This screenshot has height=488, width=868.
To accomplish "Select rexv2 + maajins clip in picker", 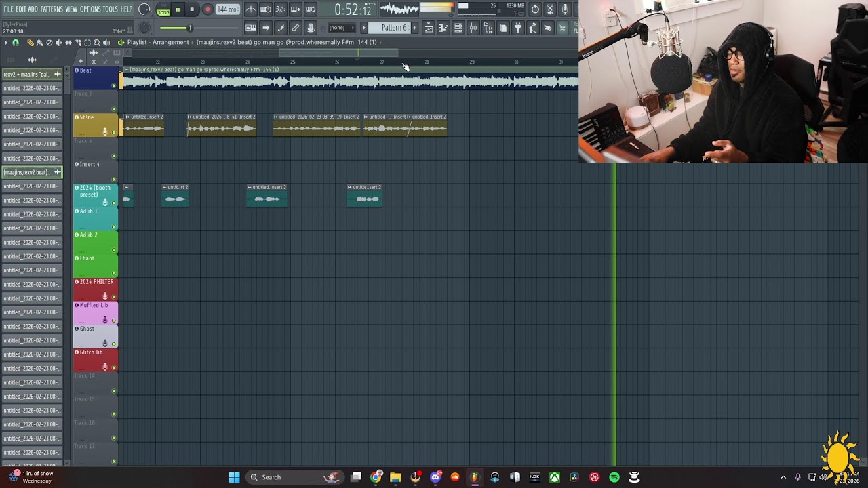I will coord(32,74).
